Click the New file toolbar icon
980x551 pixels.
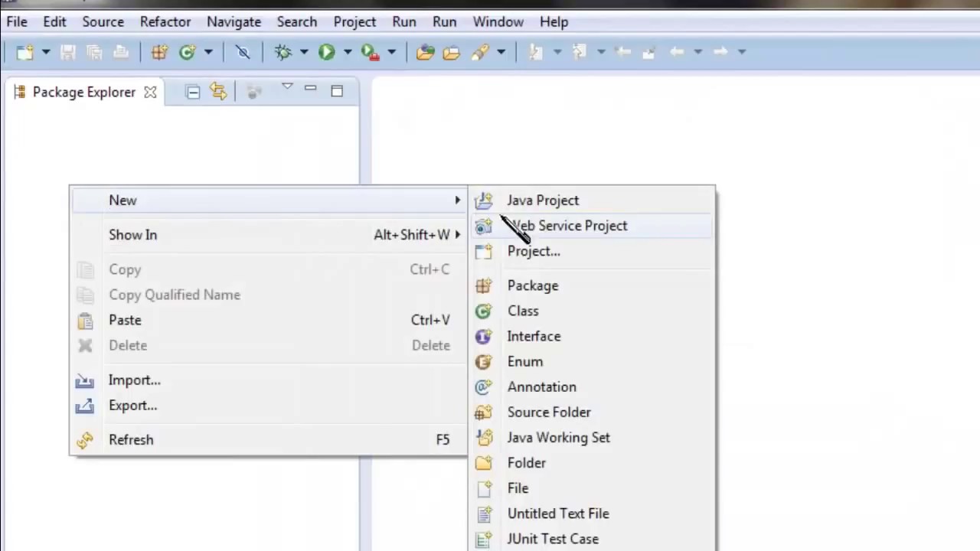coord(24,52)
